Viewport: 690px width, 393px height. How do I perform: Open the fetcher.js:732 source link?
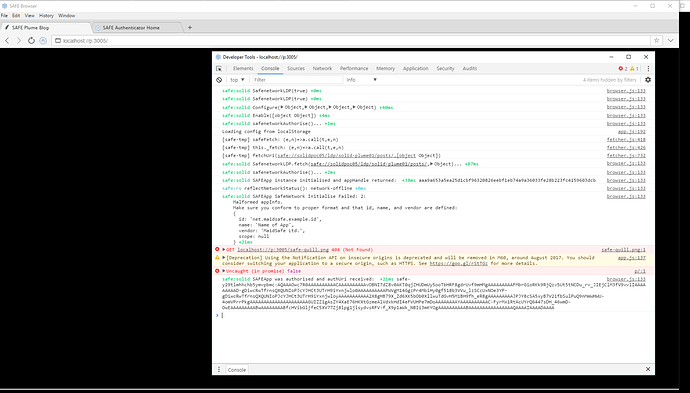tap(626, 155)
